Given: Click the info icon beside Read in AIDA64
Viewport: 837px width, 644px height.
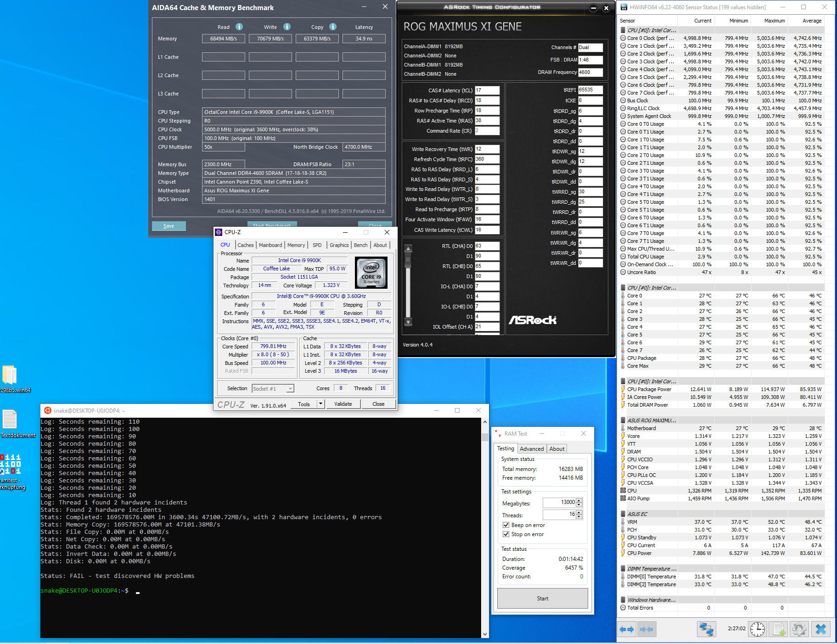Looking at the screenshot, I should click(x=239, y=27).
